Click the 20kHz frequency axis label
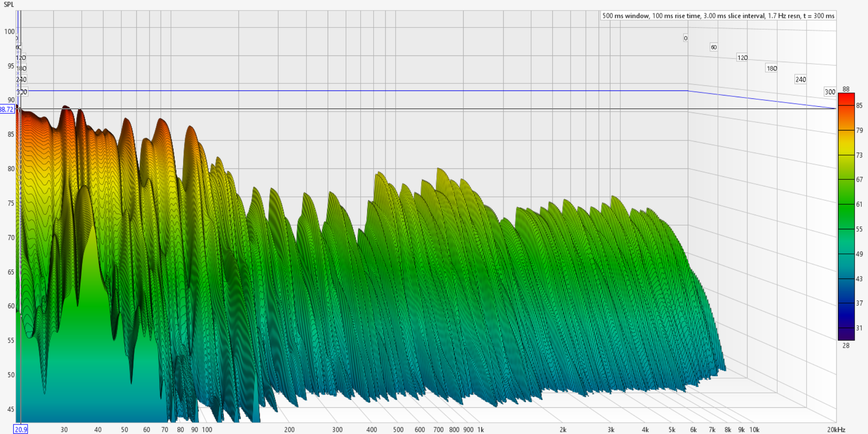The height and width of the screenshot is (434, 868). point(836,429)
